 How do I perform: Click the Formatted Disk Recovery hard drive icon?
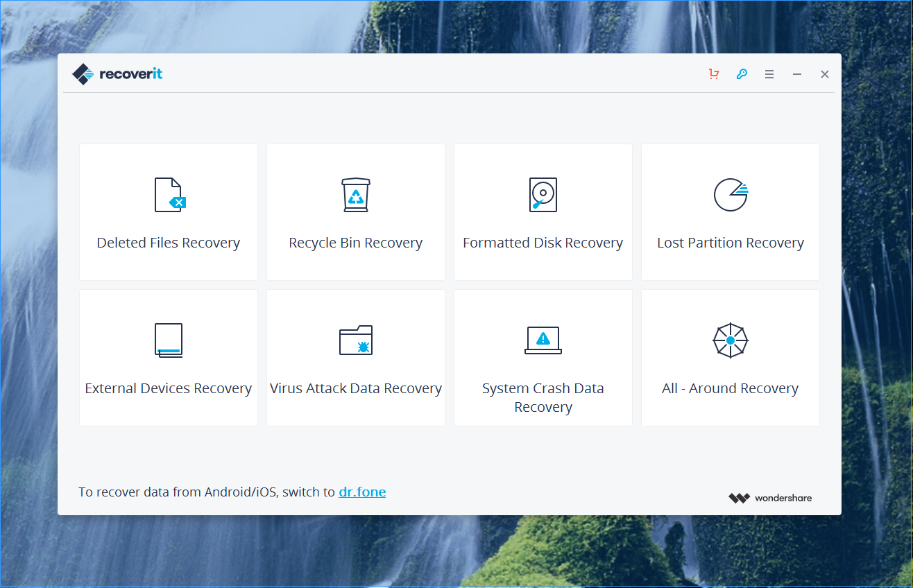543,195
